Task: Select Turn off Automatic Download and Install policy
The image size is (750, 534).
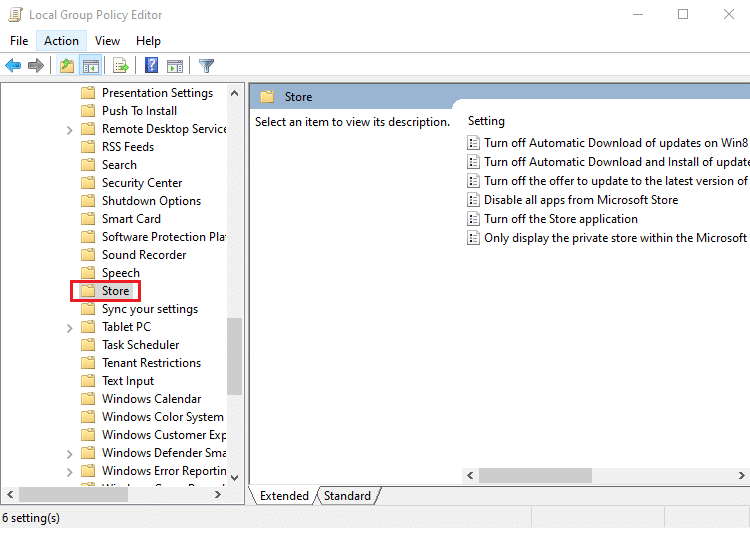Action: 616,162
